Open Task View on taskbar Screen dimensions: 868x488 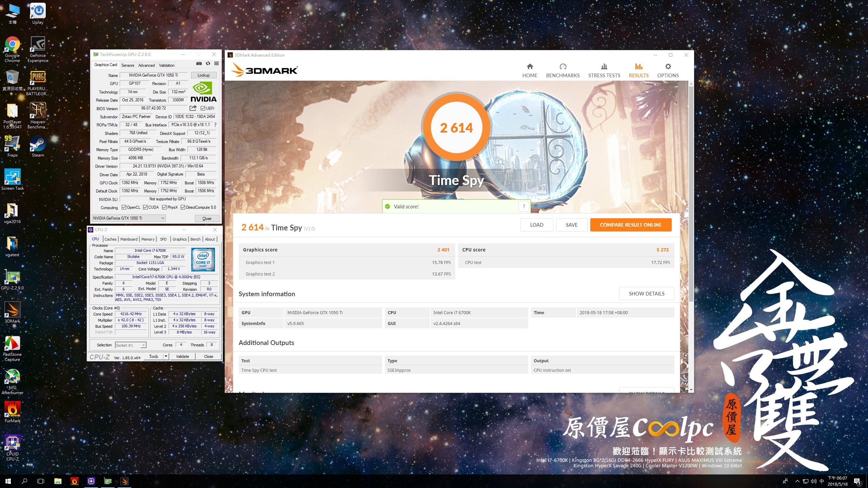point(41,481)
